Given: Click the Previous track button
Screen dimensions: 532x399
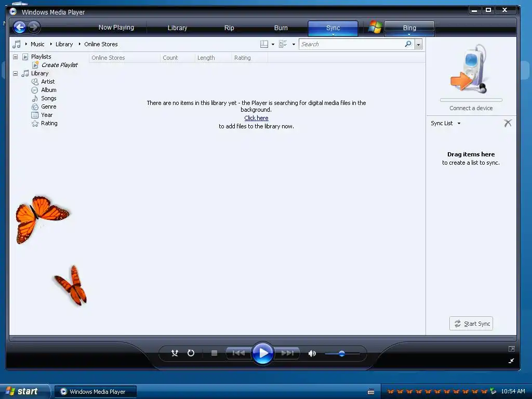Looking at the screenshot, I should 238,353.
